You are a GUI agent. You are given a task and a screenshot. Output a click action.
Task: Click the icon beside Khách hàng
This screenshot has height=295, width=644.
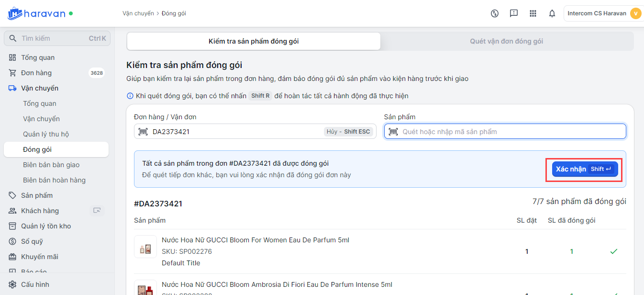coord(97,211)
